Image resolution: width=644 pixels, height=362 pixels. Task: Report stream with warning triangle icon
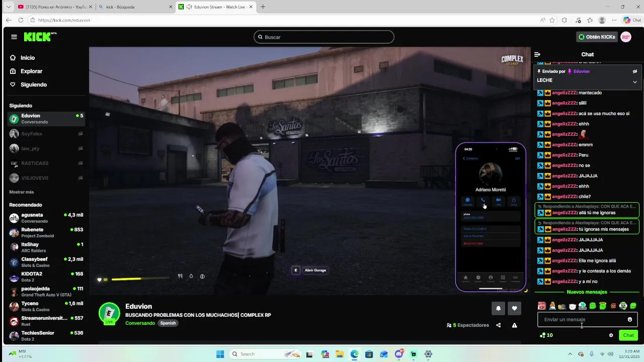click(x=515, y=325)
